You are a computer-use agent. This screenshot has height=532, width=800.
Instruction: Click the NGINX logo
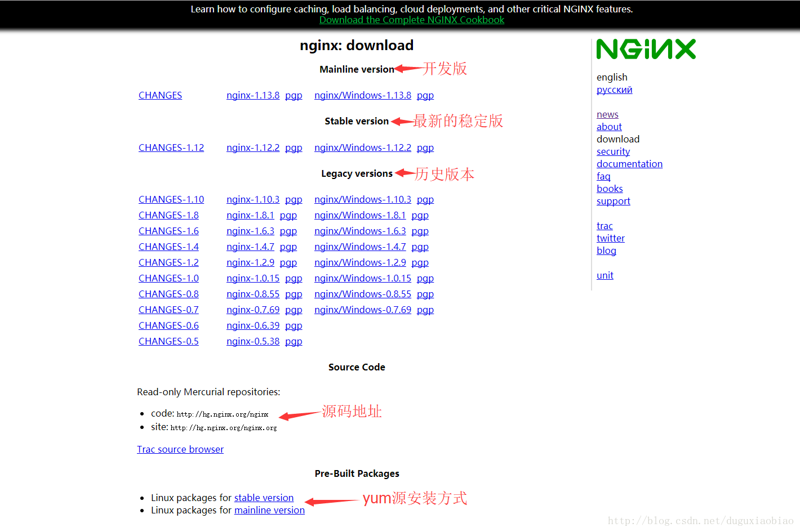(x=646, y=49)
